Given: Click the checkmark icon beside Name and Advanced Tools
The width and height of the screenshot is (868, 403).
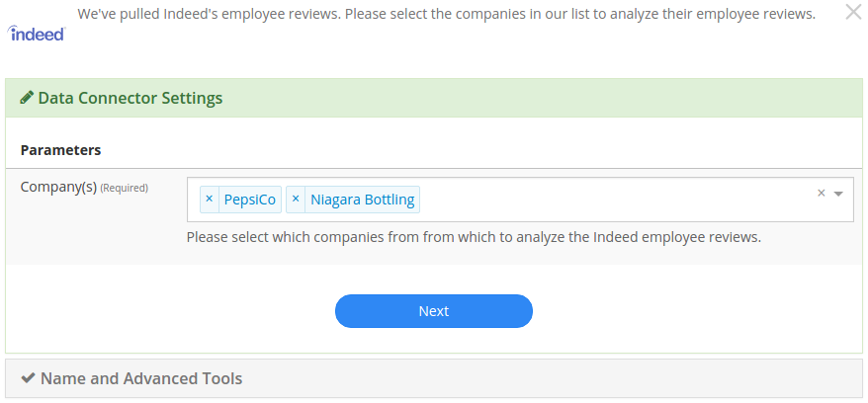Looking at the screenshot, I should click(x=28, y=378).
